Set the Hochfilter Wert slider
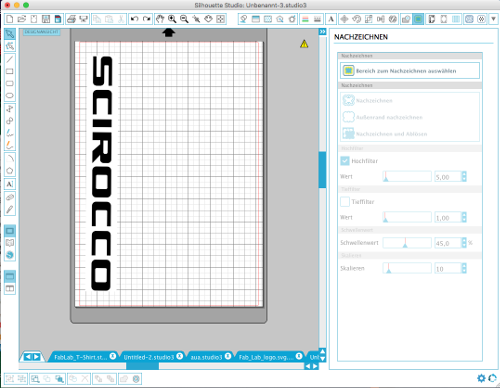This screenshot has height=388, width=500. pyautogui.click(x=407, y=177)
